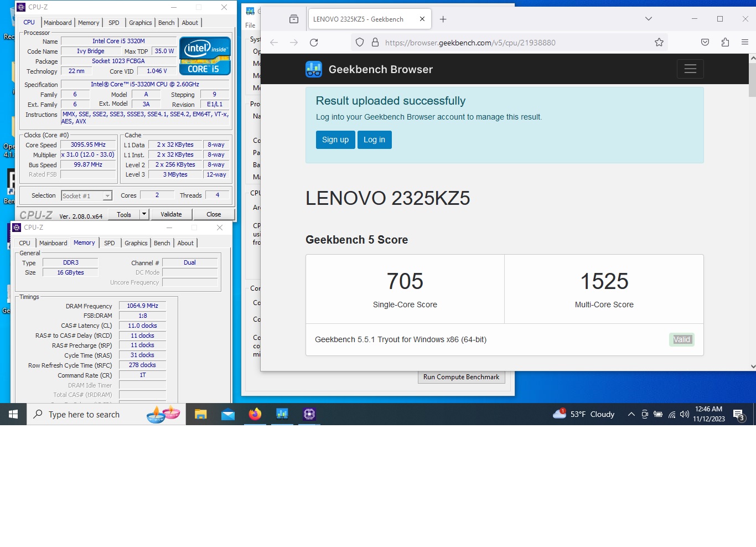756x547 pixels.
Task: Show hidden system tray icons
Action: point(631,414)
